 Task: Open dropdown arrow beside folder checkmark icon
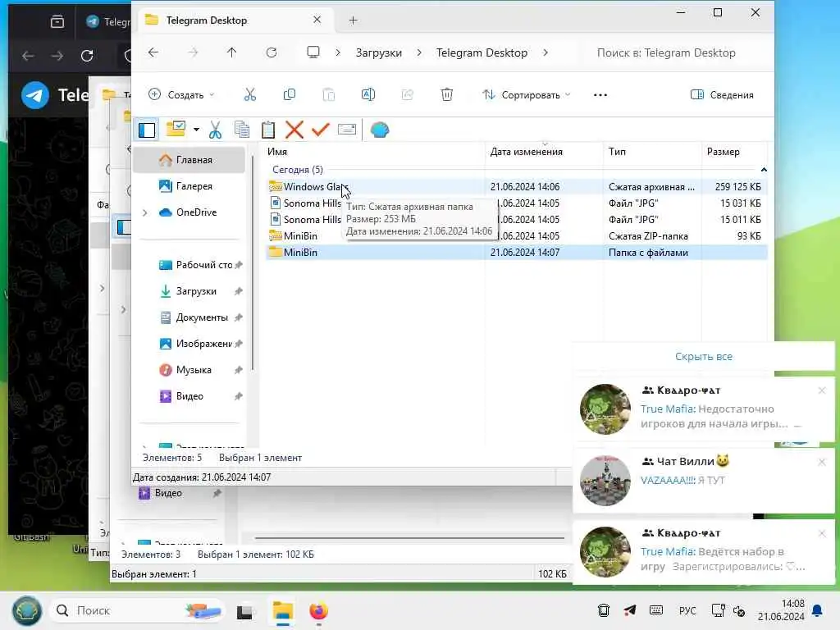196,130
